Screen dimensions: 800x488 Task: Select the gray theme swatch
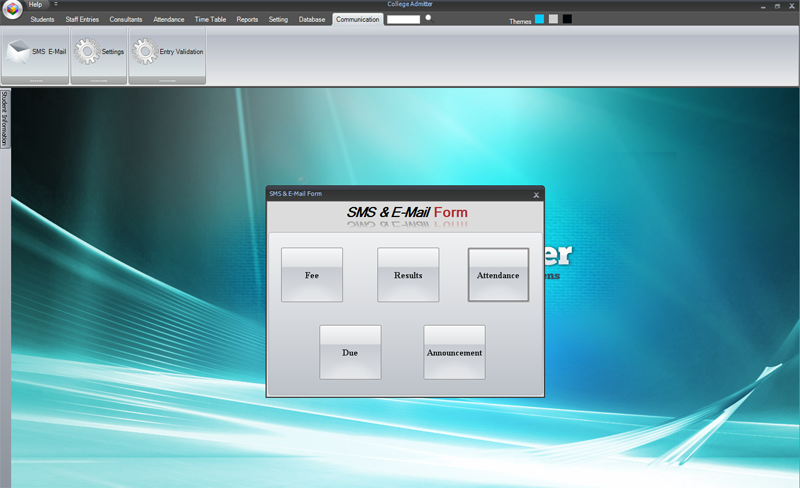tap(553, 19)
